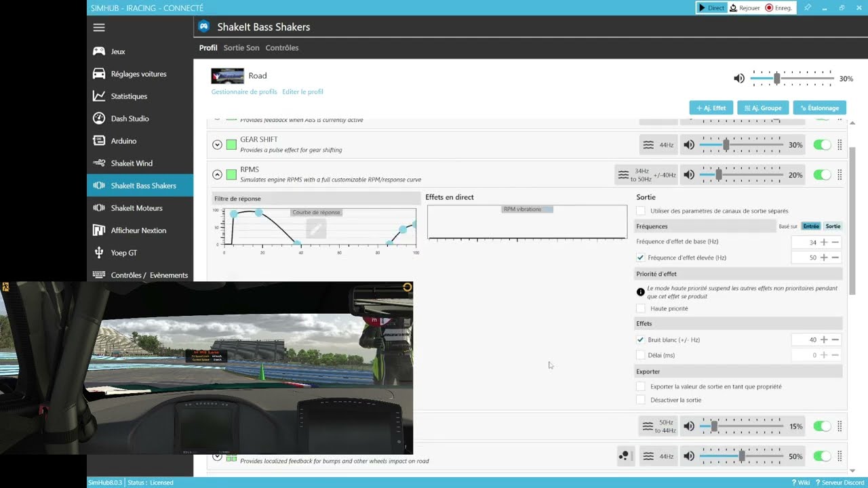Viewport: 868px width, 488px height.
Task: Open GEAR SHIFT 44Hz frequency settings
Action: pos(658,145)
